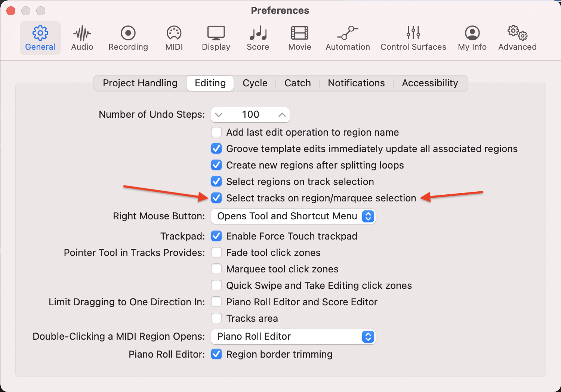Enable Marquee tool click zones
Image resolution: width=561 pixels, height=392 pixels.
[216, 269]
